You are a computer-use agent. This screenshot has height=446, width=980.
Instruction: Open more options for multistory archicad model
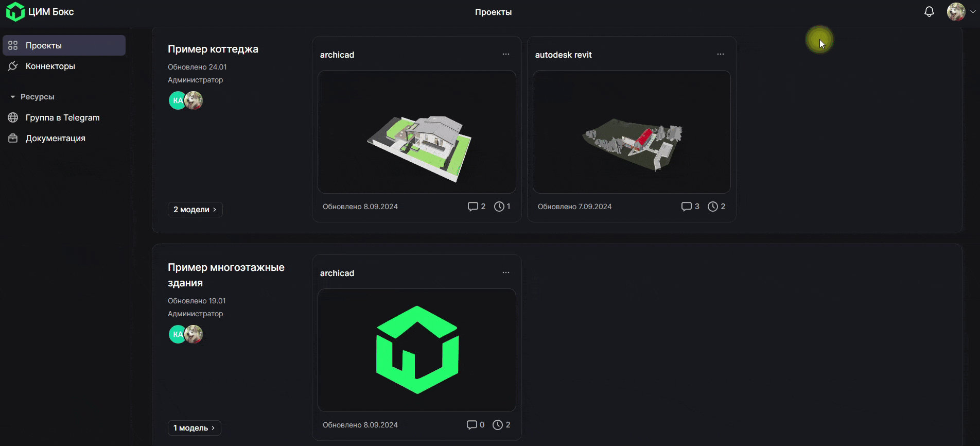[506, 272]
